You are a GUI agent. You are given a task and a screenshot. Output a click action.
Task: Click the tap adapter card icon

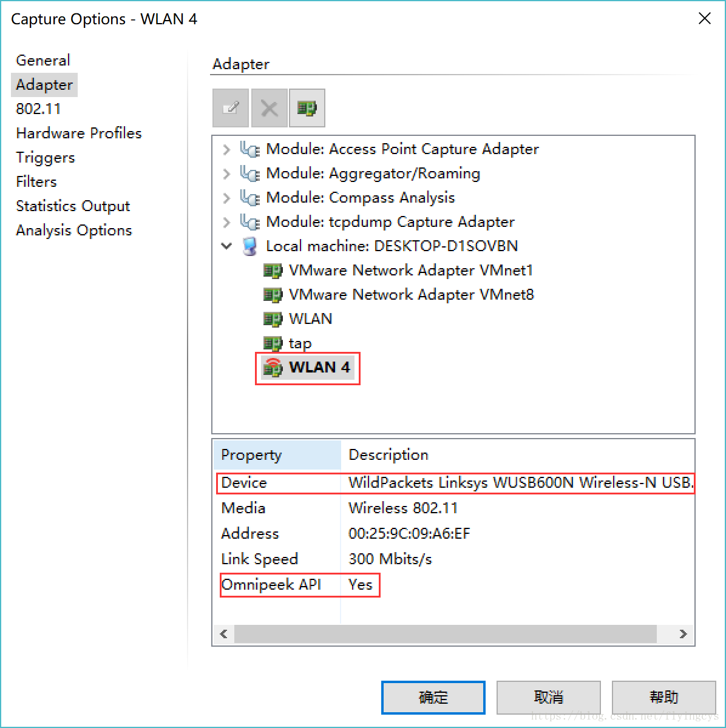coord(273,343)
